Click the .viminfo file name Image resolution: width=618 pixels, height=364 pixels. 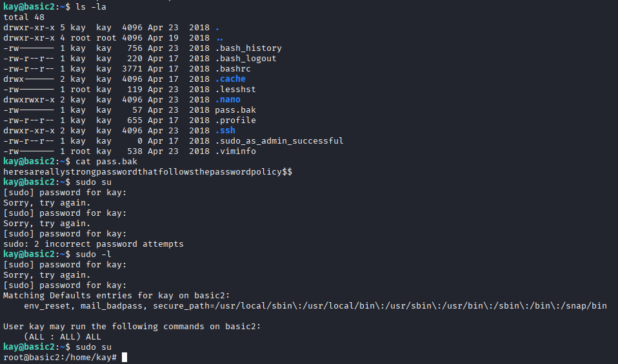[235, 151]
